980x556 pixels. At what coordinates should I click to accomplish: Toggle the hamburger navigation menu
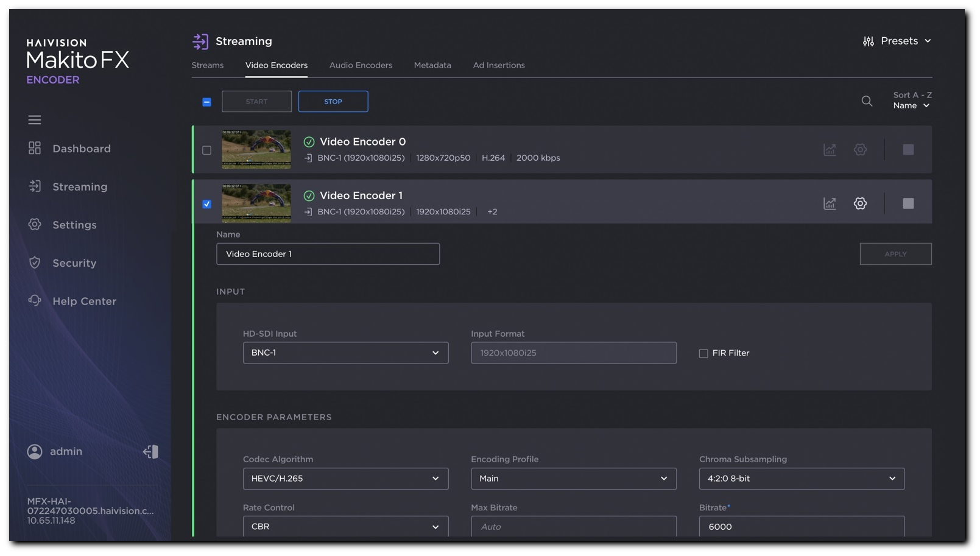[35, 120]
